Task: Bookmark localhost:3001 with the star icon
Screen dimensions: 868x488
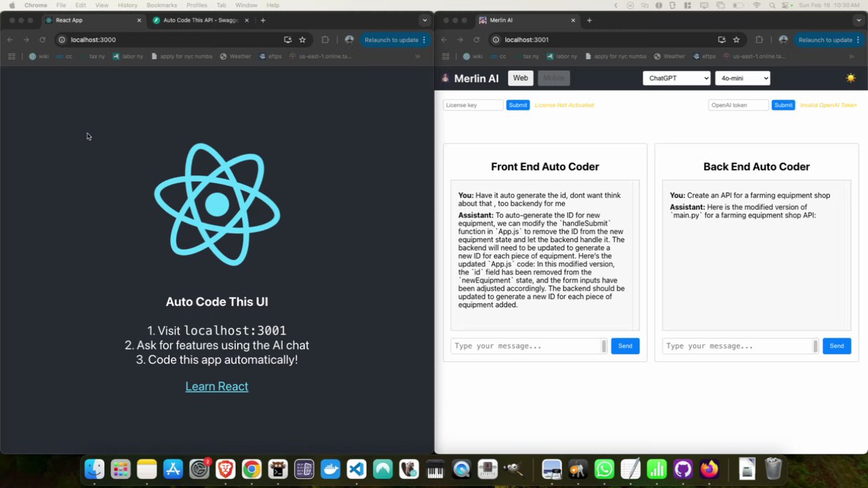Action: pyautogui.click(x=736, y=40)
